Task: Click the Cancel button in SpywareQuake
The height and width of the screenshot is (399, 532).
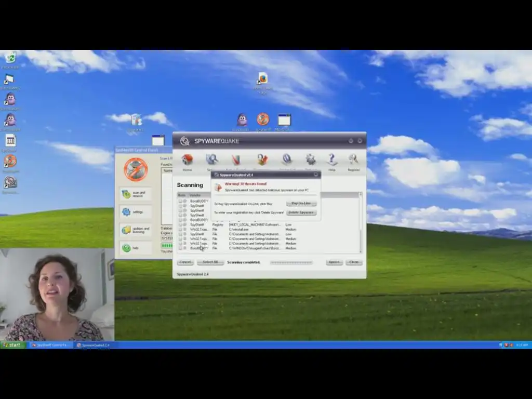Action: (185, 262)
